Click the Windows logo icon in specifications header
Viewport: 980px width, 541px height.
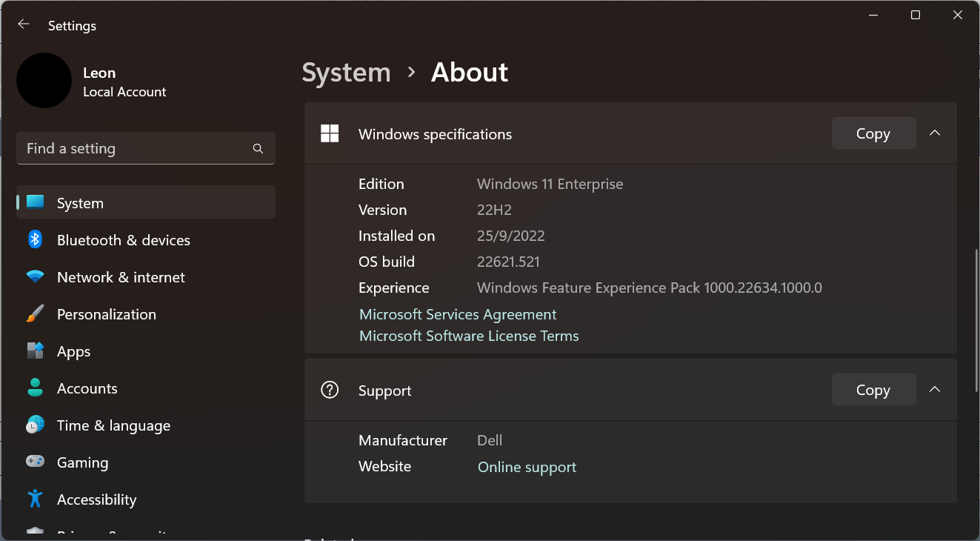coord(330,133)
